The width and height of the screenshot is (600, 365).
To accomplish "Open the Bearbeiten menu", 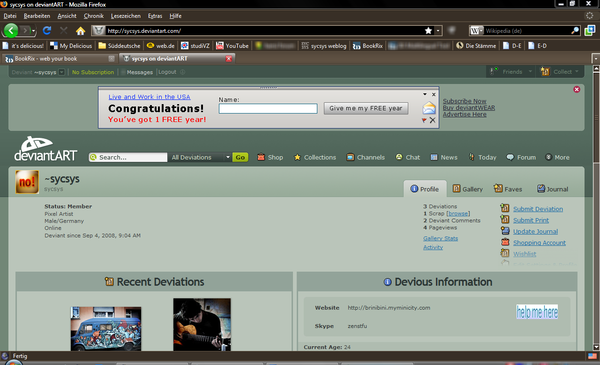I will click(37, 16).
